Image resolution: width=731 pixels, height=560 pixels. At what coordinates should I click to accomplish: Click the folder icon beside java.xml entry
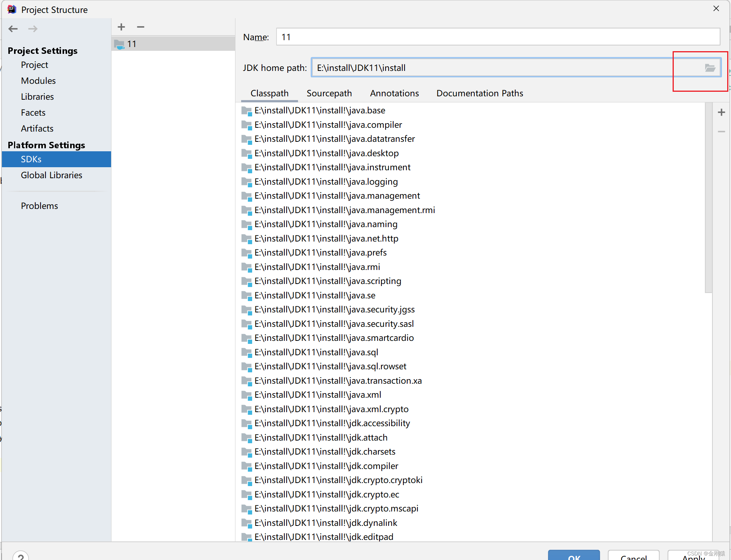247,395
